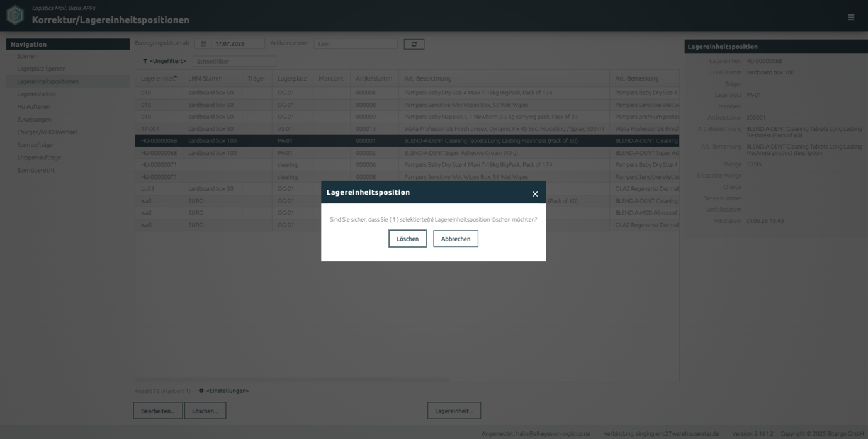Select Lagereinheitspositionen in the navigation
The image size is (868, 439).
[x=48, y=81]
